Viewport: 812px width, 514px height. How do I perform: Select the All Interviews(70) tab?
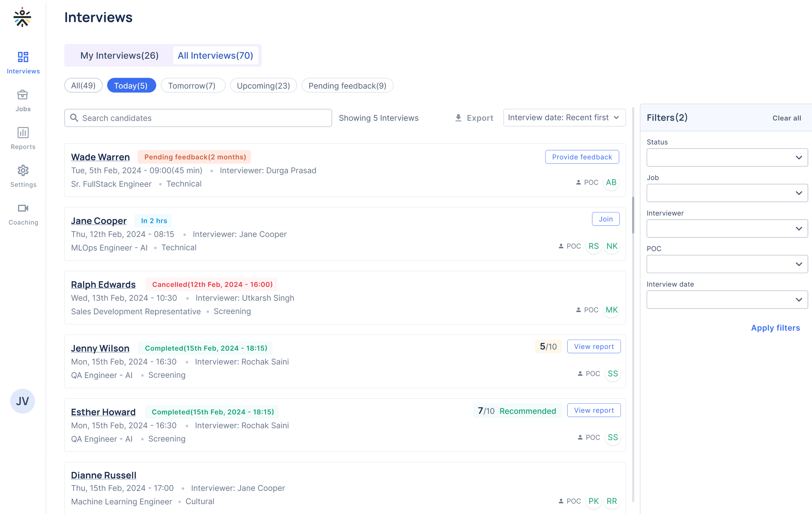tap(215, 55)
